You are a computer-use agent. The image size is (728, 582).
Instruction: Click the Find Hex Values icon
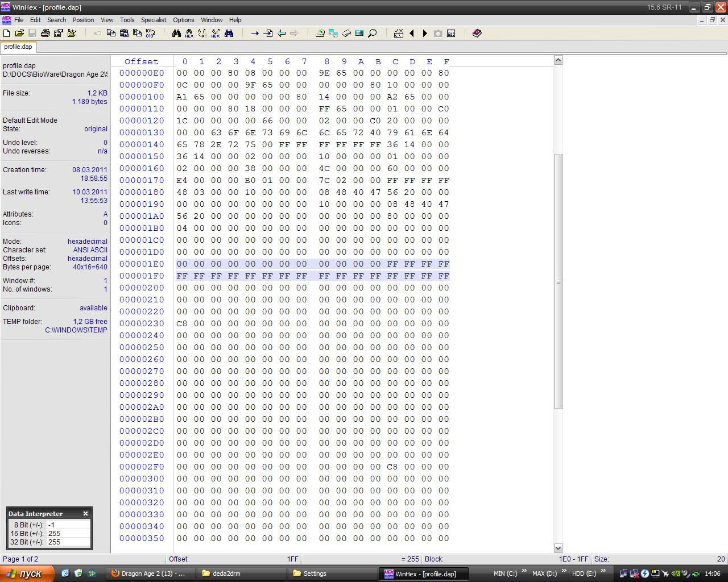189,34
